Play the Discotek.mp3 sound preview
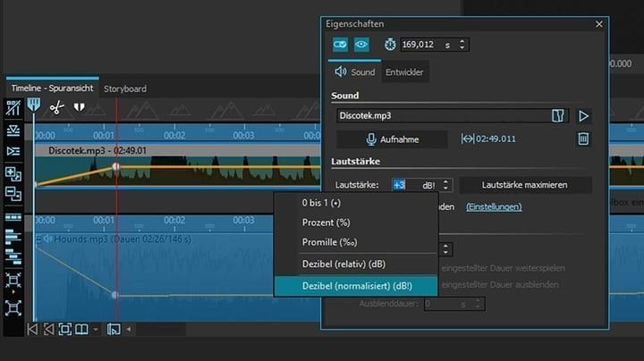This screenshot has height=361, width=644. point(583,116)
